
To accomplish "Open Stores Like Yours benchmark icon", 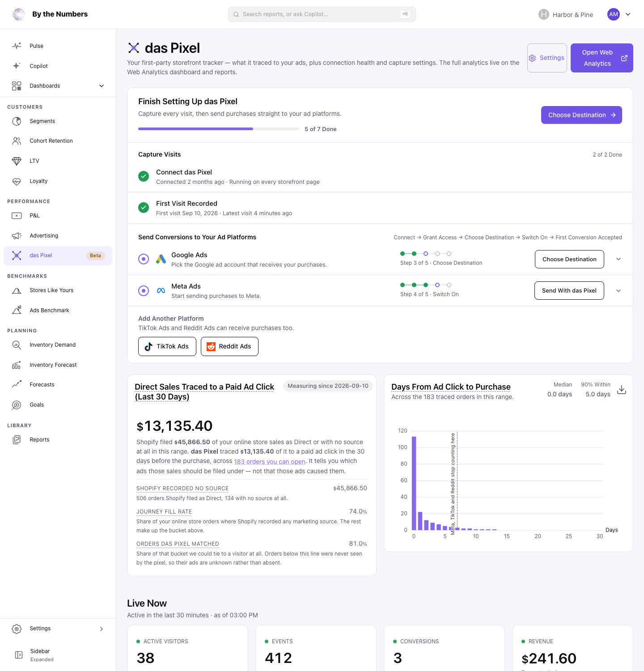I will point(17,290).
